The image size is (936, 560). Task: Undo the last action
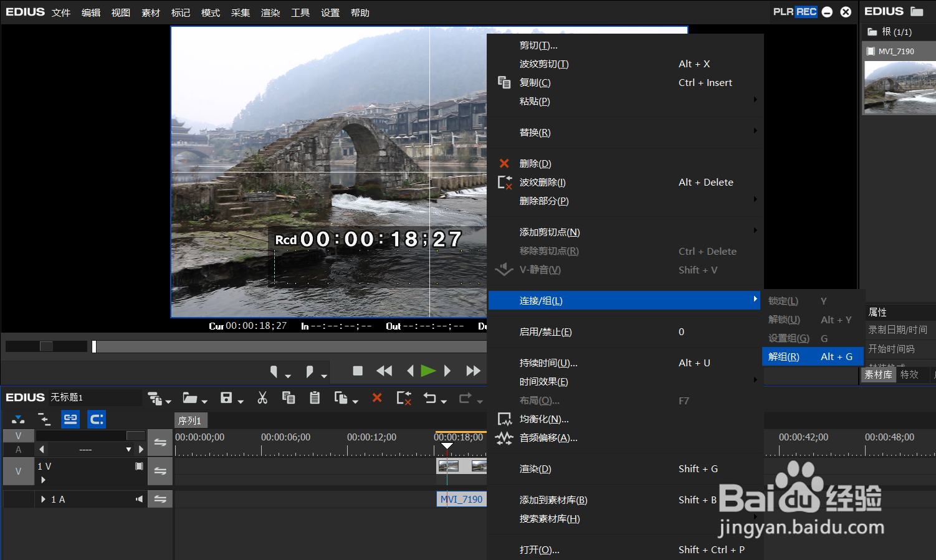[430, 397]
